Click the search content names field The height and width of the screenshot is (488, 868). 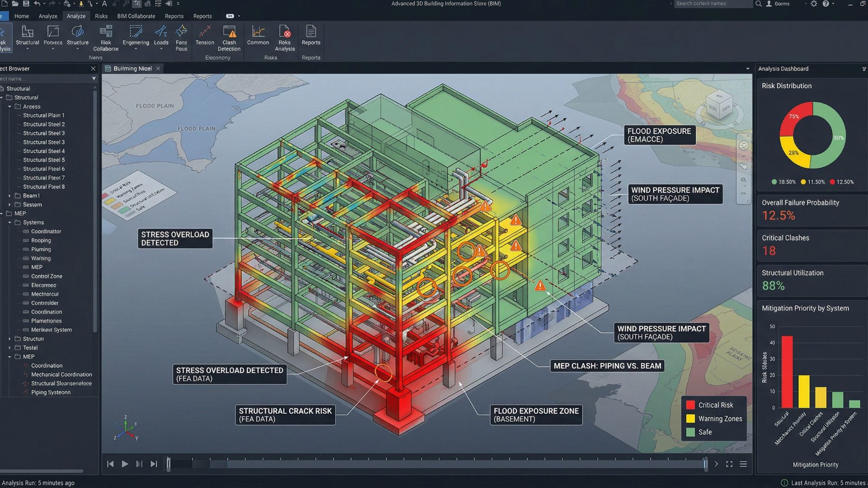[x=713, y=4]
